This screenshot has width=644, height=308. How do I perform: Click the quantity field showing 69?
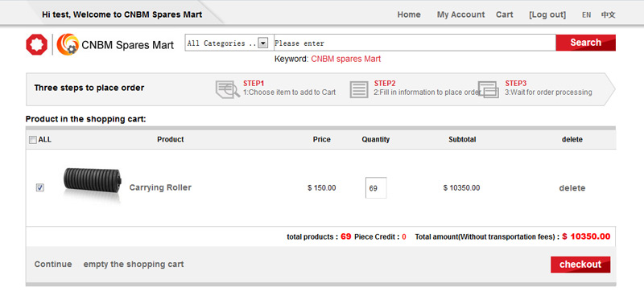[376, 188]
